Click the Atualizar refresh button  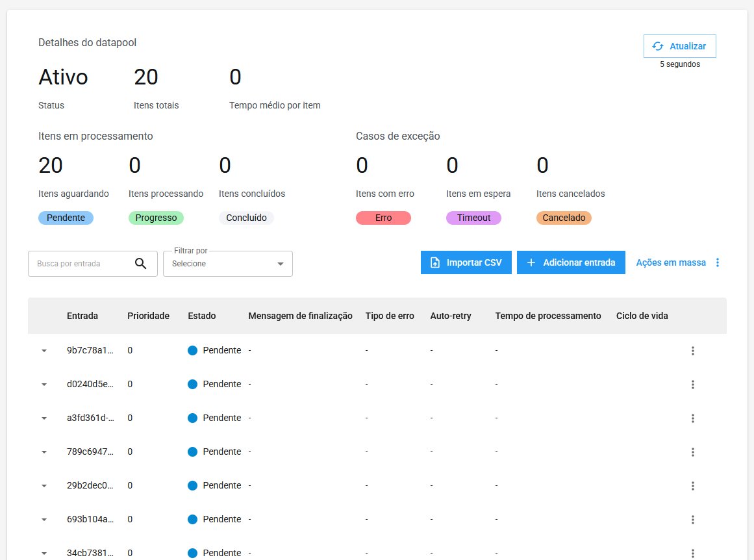(x=679, y=46)
